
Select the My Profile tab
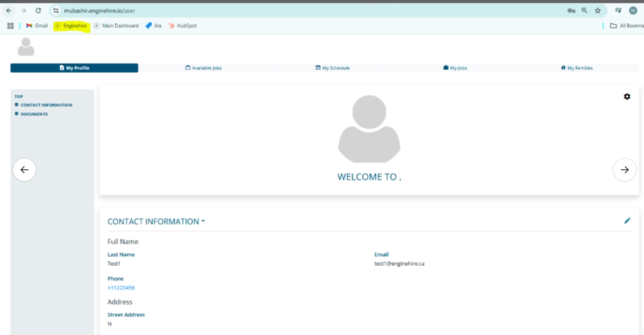[x=74, y=68]
